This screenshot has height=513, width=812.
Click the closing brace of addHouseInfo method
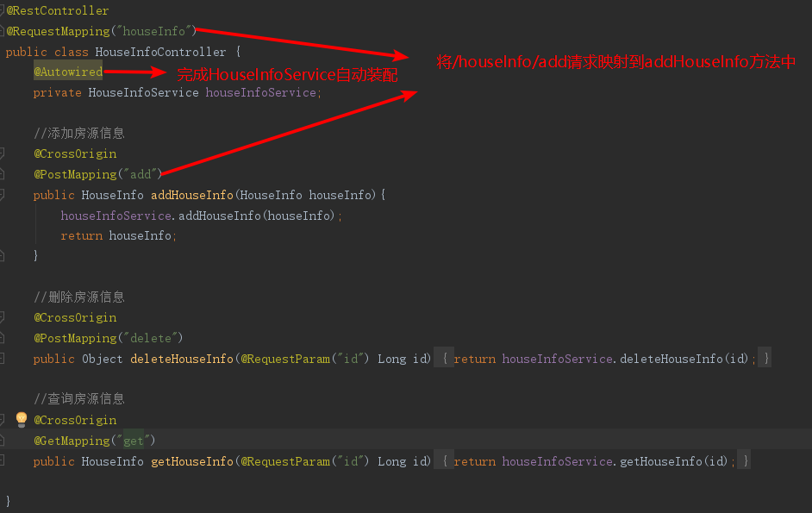35,255
